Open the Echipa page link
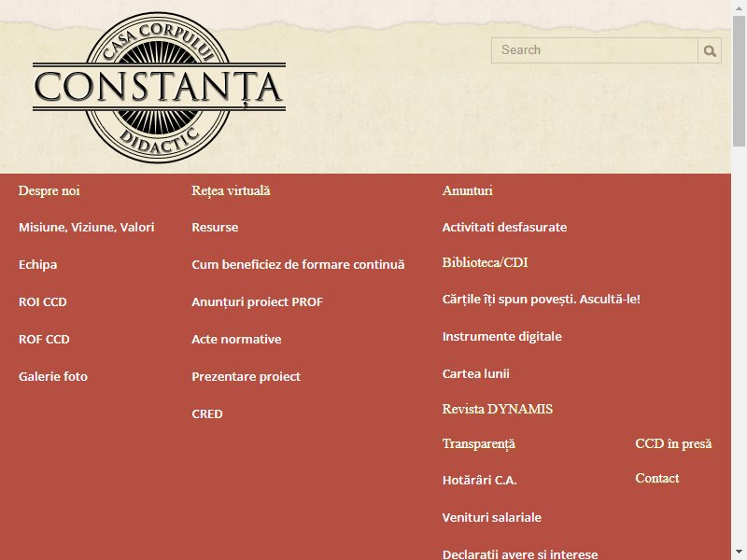747x560 pixels. coord(37,265)
